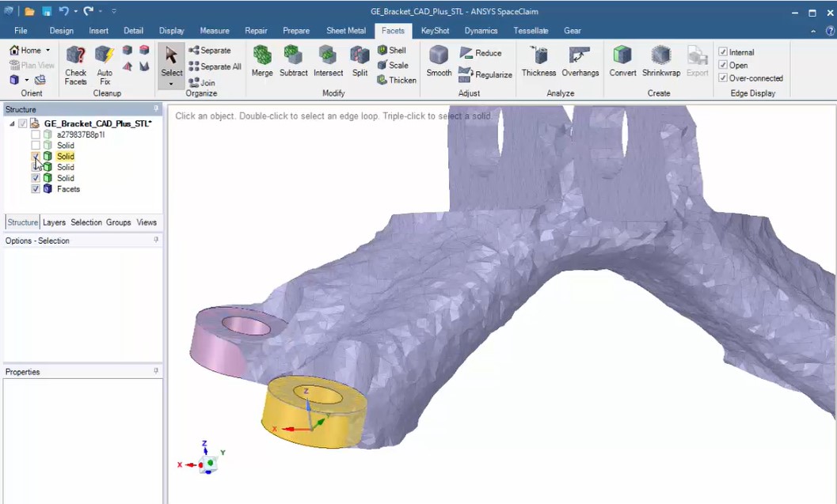Open the Redo history dropdown
This screenshot has width=837, height=504.
[101, 11]
